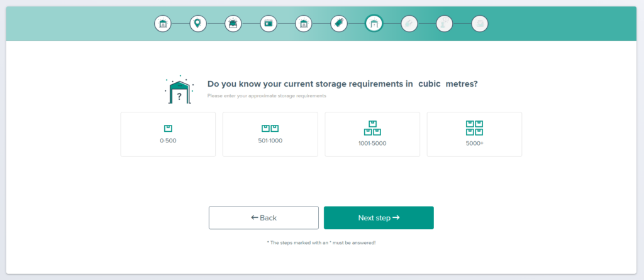Click the mandatory steps asterisk note
The image size is (644, 280).
321,243
